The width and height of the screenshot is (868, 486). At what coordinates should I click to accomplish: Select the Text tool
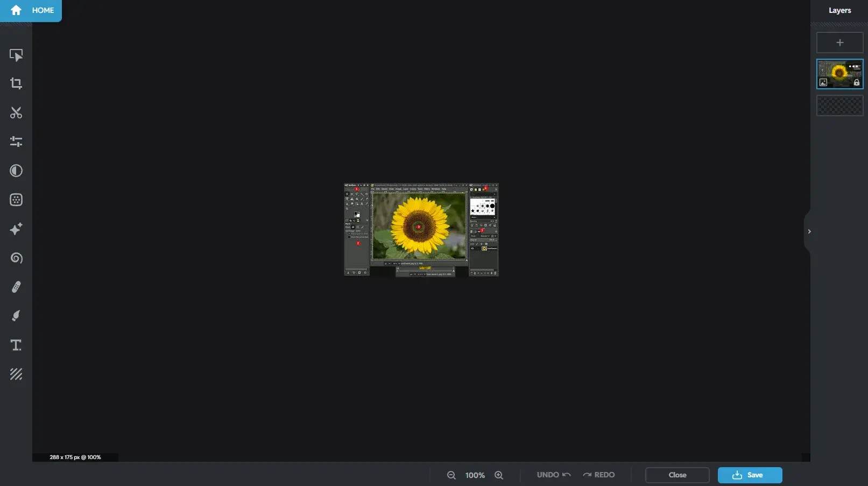pyautogui.click(x=16, y=345)
